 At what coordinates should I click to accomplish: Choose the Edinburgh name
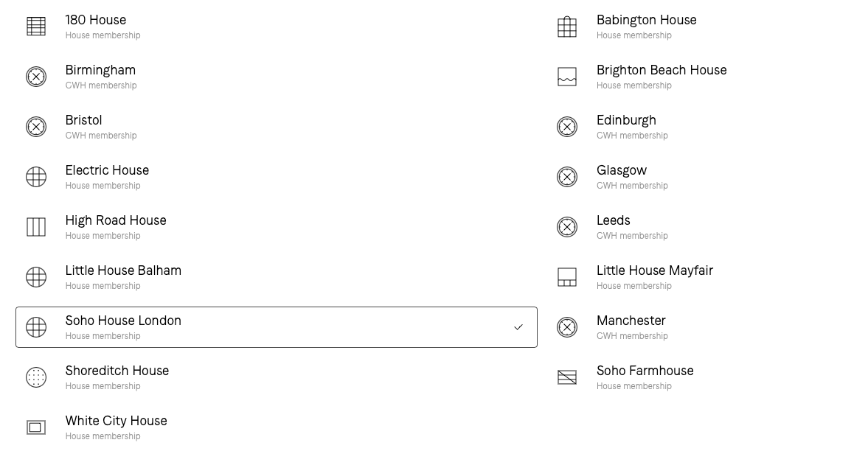click(x=626, y=121)
